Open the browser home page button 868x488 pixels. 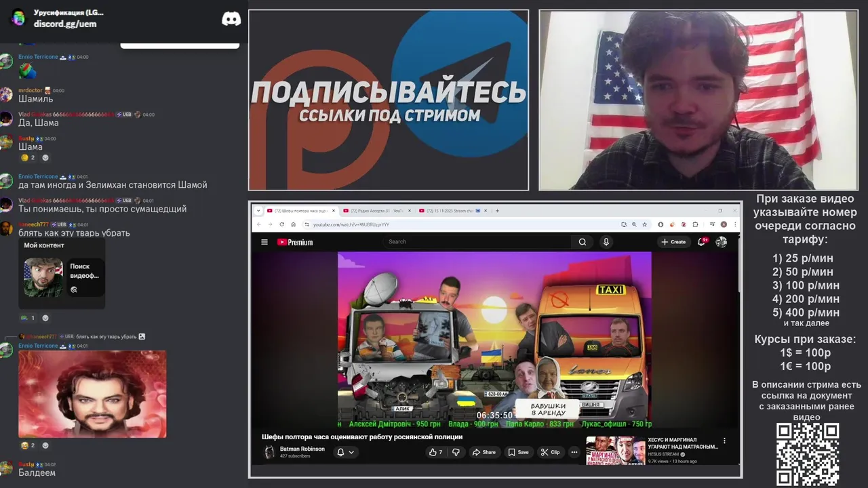(294, 224)
